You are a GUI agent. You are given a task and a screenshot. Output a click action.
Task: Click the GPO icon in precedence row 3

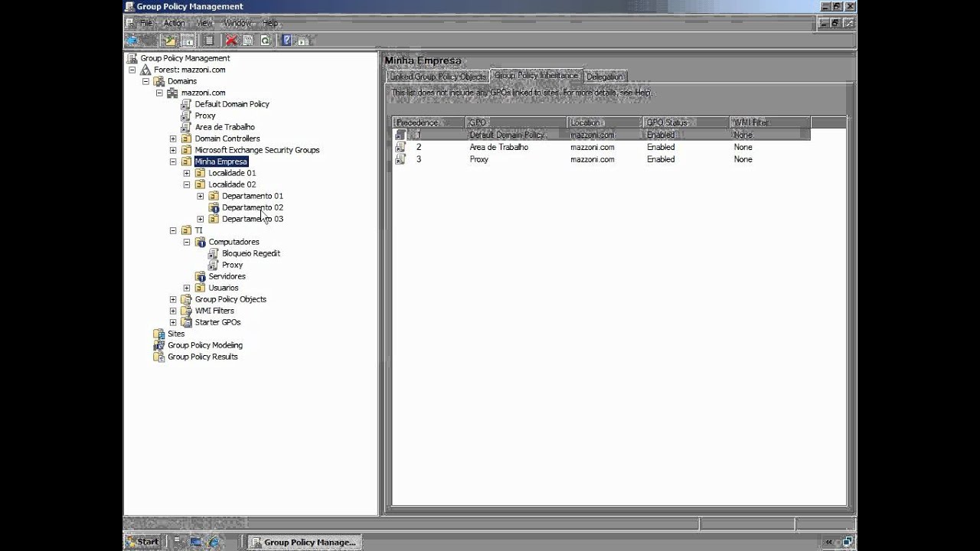[x=400, y=159]
